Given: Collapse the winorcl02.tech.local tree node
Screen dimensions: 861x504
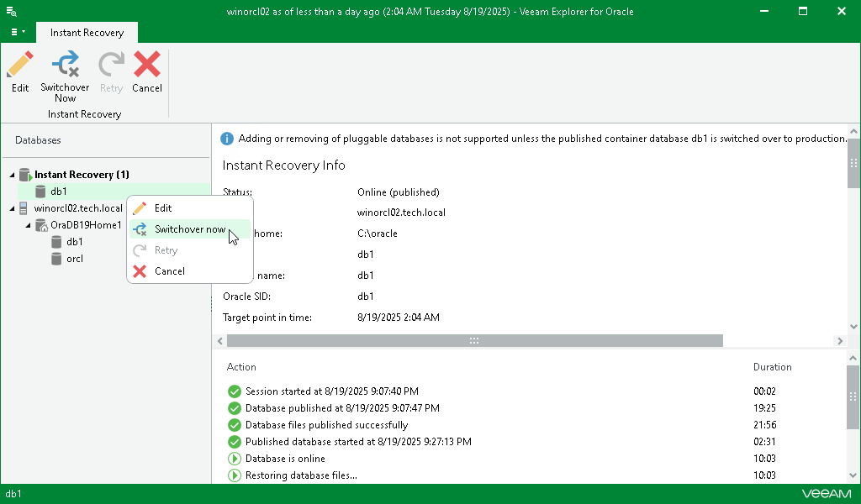Looking at the screenshot, I should coord(10,208).
